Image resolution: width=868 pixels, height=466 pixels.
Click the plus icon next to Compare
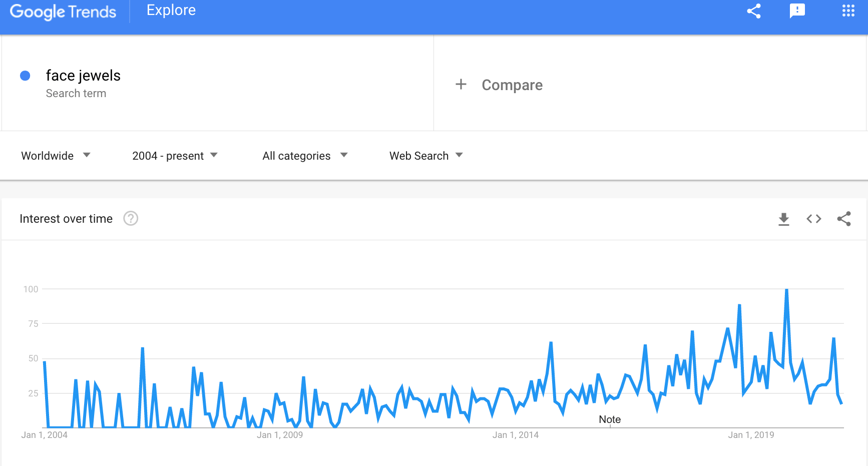click(461, 84)
